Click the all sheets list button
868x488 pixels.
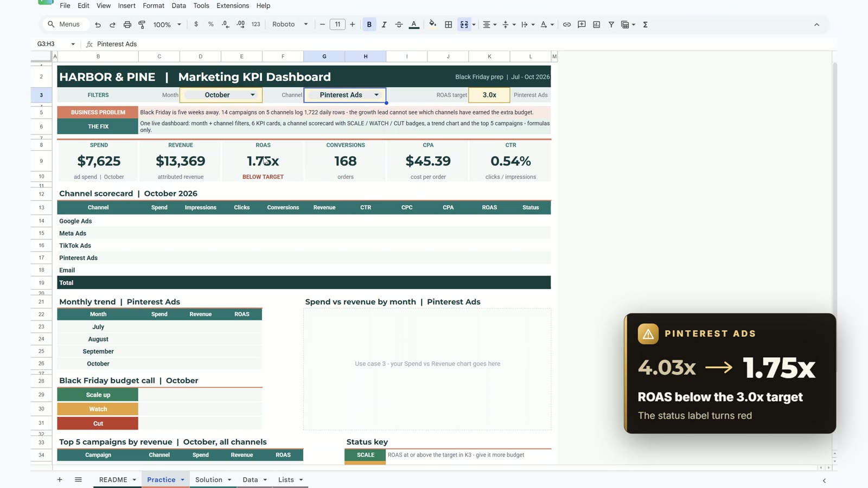coord(78,479)
